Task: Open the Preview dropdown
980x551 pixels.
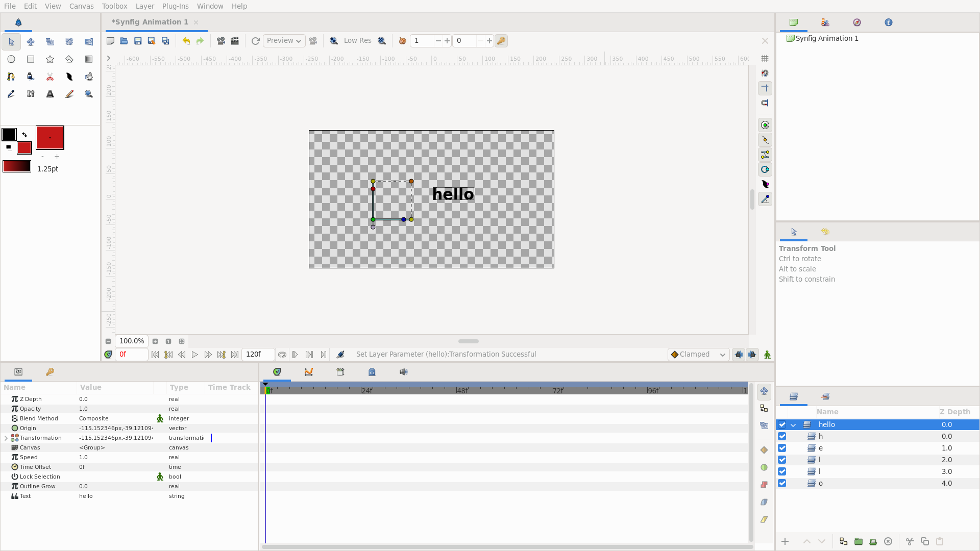Action: [x=284, y=41]
